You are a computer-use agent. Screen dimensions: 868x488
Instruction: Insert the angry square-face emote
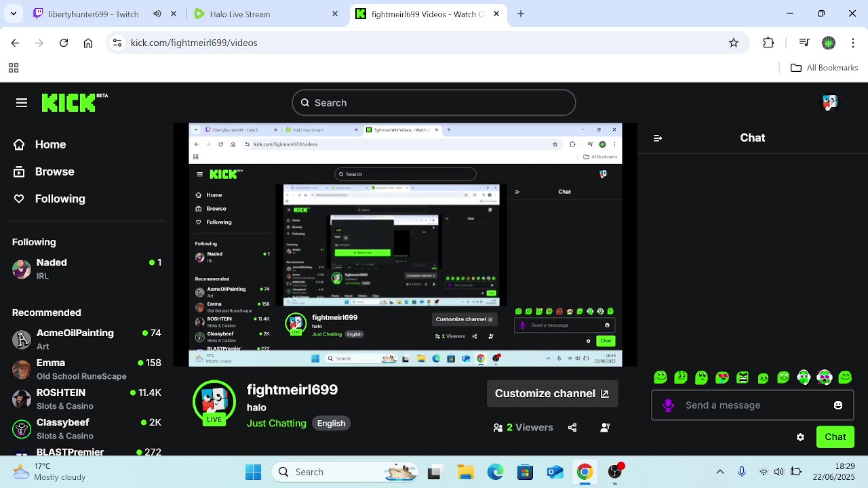click(x=743, y=378)
